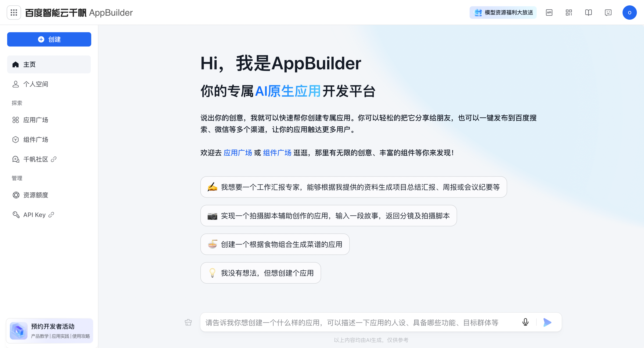Click the 管理 section label
This screenshot has width=644, height=348.
pos(17,178)
